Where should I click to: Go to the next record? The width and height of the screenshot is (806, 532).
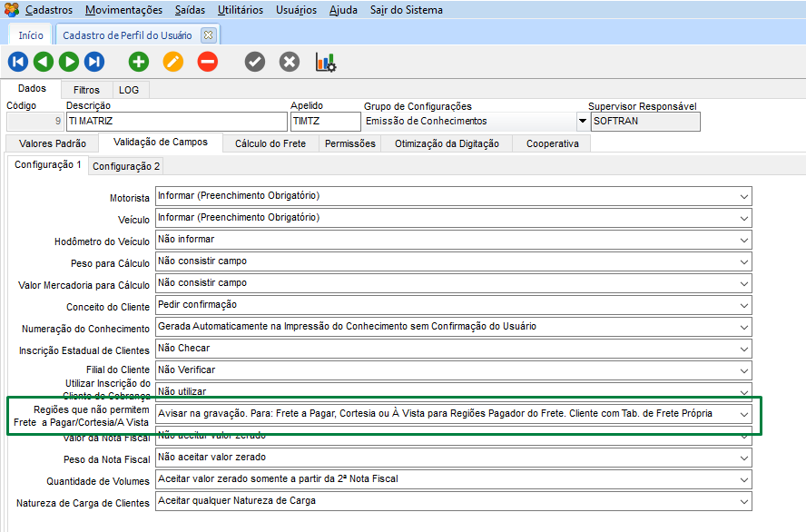point(69,62)
